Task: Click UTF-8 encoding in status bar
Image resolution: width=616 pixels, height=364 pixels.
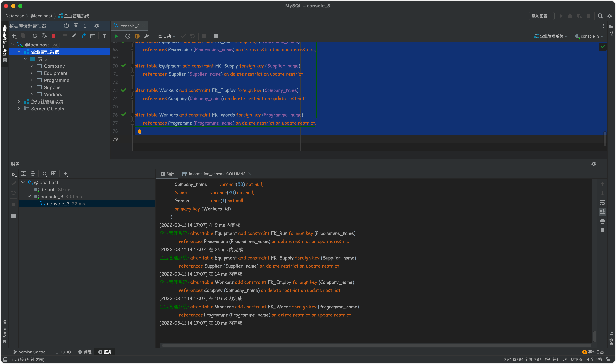Action: click(576, 359)
